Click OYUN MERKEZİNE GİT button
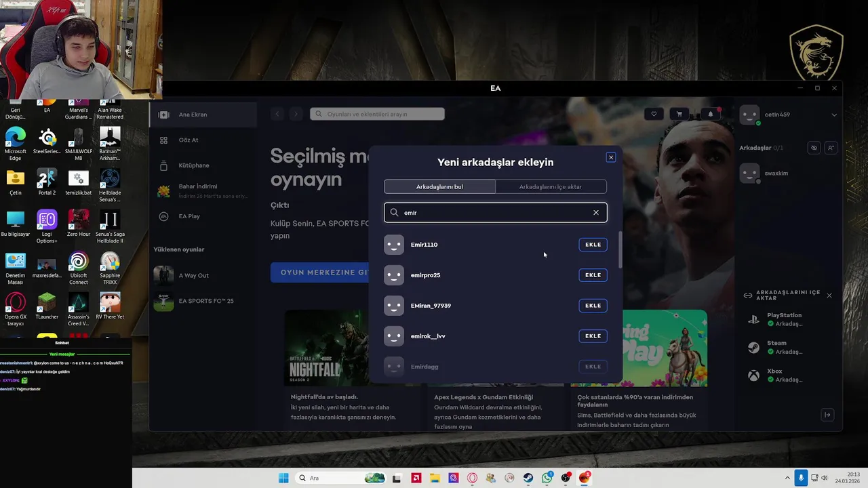The image size is (868, 488). coord(320,272)
